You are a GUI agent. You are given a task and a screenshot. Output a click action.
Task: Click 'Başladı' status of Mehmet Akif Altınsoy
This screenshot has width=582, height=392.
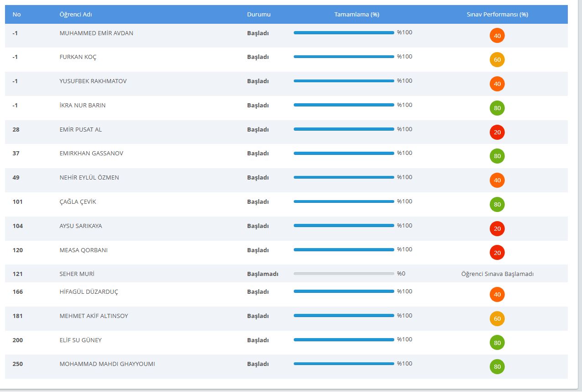pyautogui.click(x=258, y=316)
